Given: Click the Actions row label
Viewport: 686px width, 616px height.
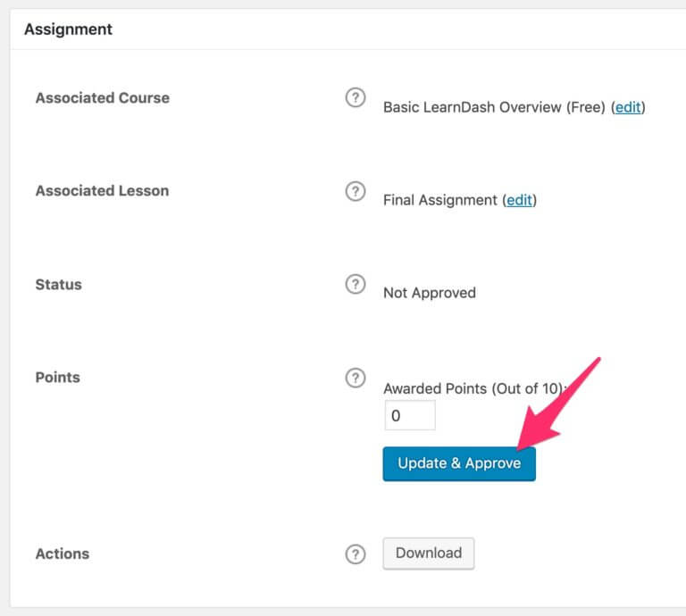Looking at the screenshot, I should coord(62,554).
